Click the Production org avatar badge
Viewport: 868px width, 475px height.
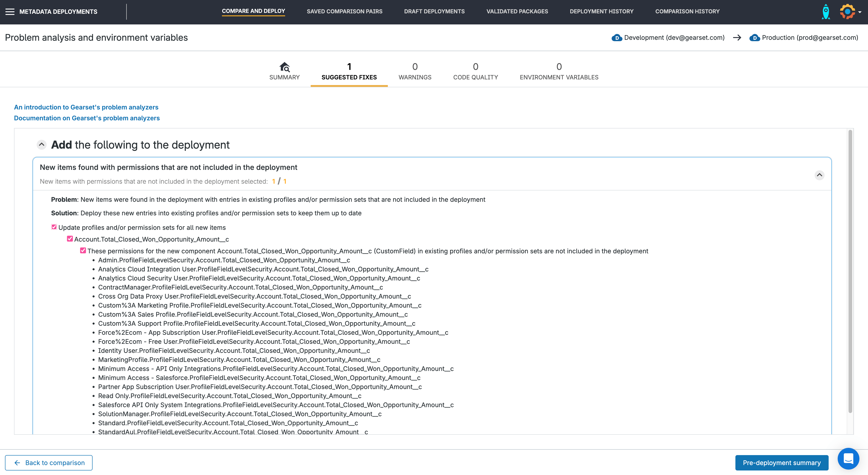click(754, 38)
